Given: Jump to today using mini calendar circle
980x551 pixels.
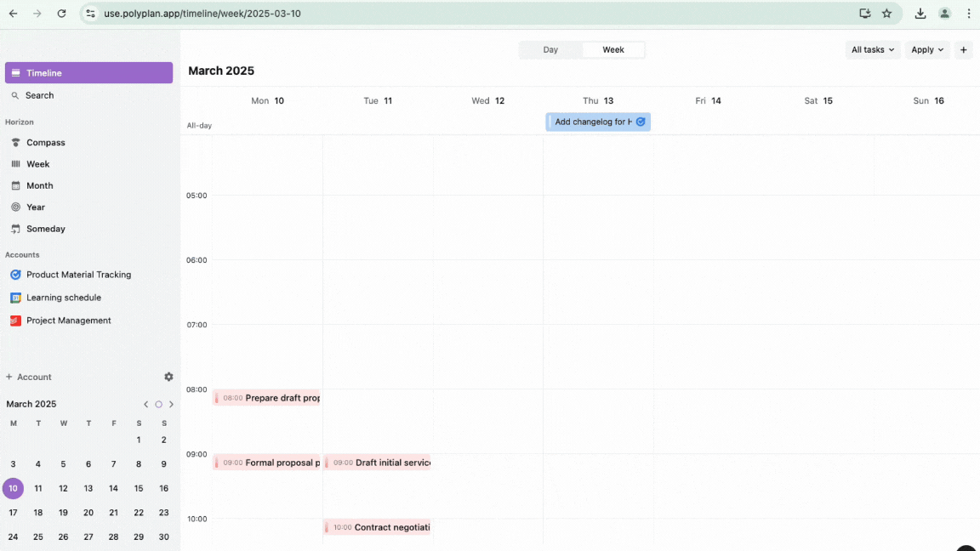Looking at the screenshot, I should click(x=158, y=405).
